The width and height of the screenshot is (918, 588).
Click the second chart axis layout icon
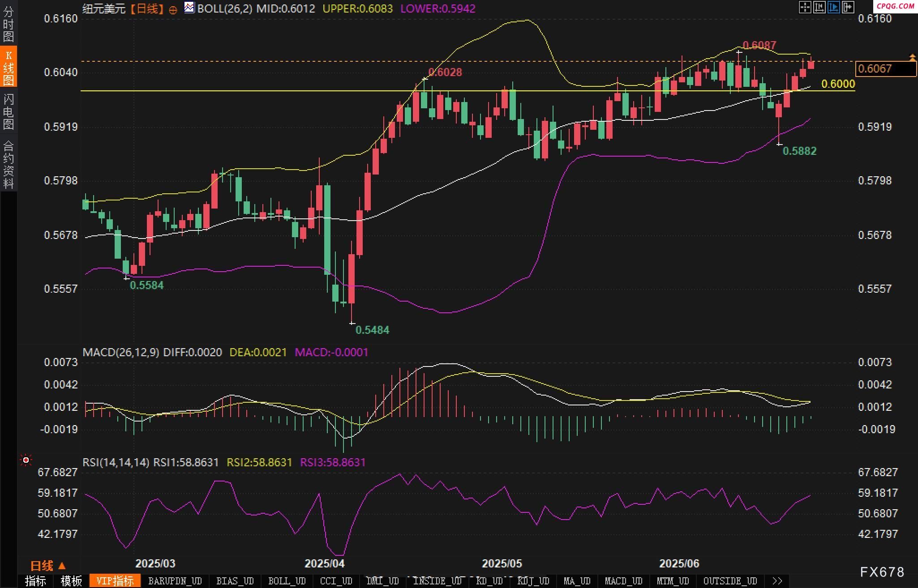click(x=819, y=7)
